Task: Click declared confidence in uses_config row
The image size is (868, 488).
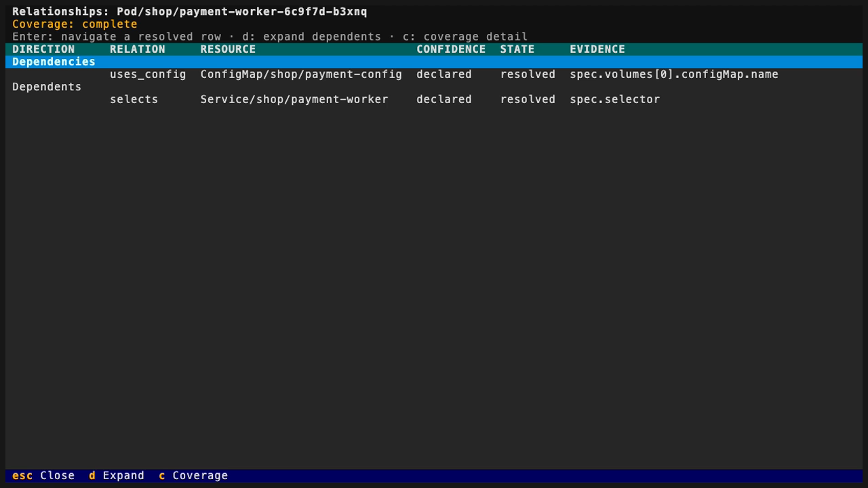Action: pos(444,75)
